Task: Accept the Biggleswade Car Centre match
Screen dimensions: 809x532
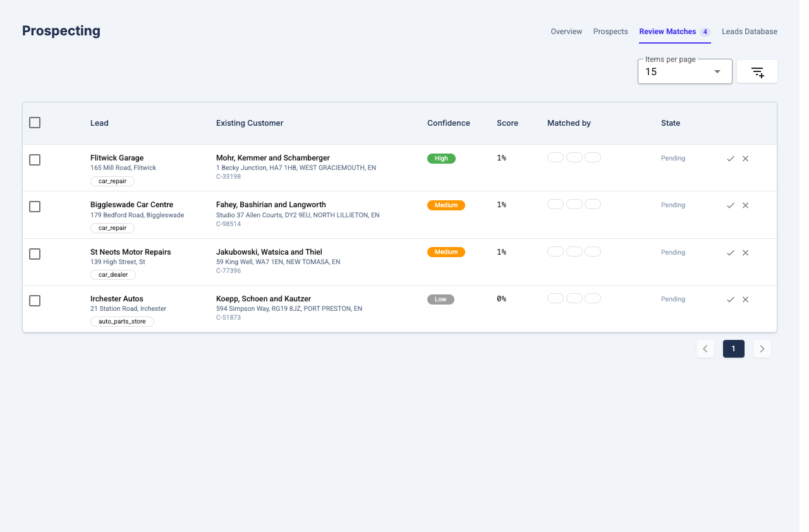Action: 731,205
